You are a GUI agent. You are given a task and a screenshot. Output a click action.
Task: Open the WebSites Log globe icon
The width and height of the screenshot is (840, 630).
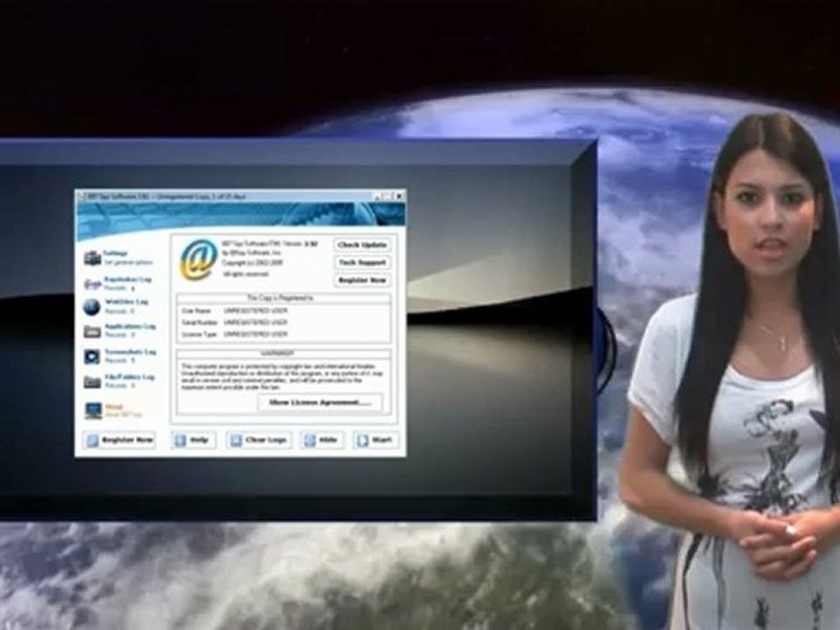[92, 307]
